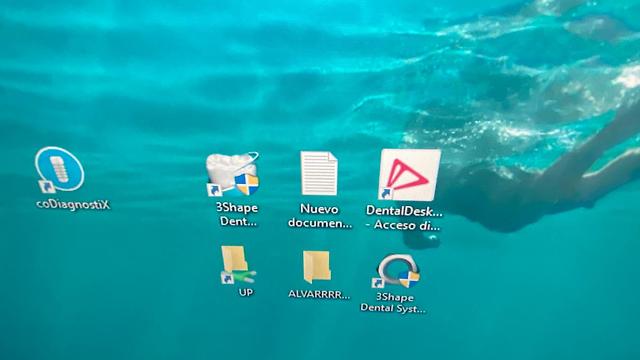640x360 pixels.
Task: Click the 'ALVARRRR...' folder label text
Action: [319, 294]
